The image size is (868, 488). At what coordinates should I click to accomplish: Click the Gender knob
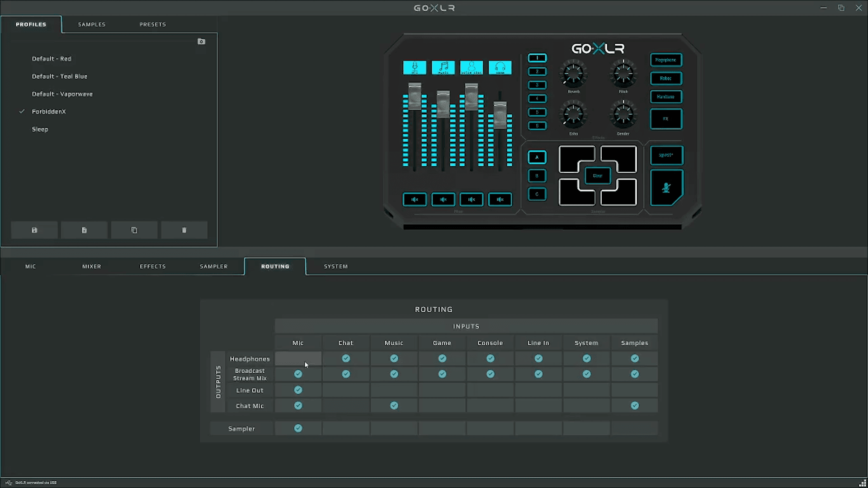click(623, 115)
